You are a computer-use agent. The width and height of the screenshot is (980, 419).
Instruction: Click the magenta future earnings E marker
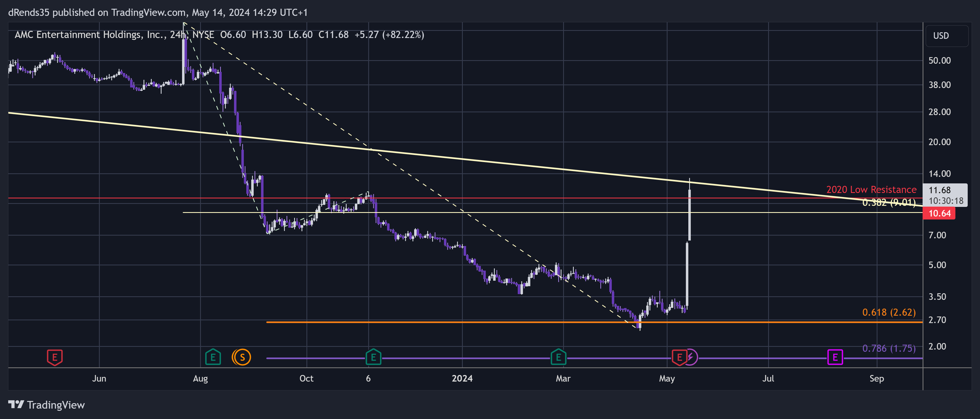pos(835,357)
